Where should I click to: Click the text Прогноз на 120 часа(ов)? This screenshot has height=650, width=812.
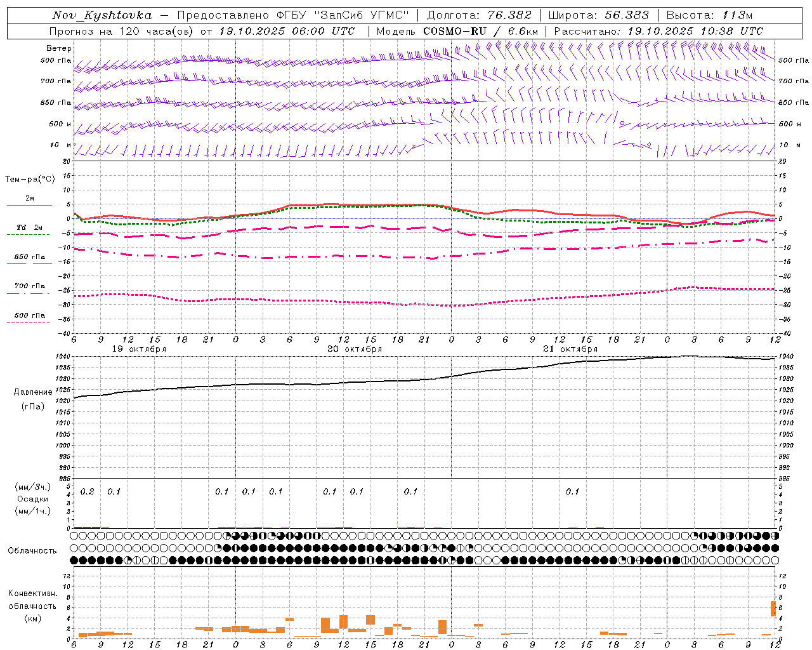point(122,31)
